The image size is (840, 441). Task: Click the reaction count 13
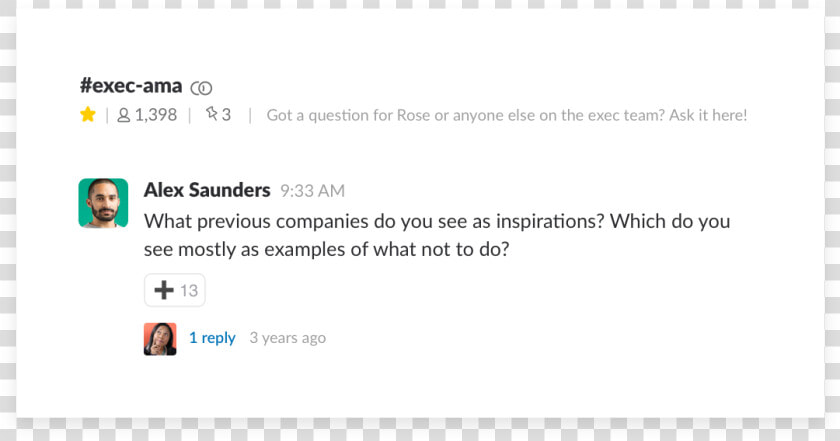pos(189,290)
